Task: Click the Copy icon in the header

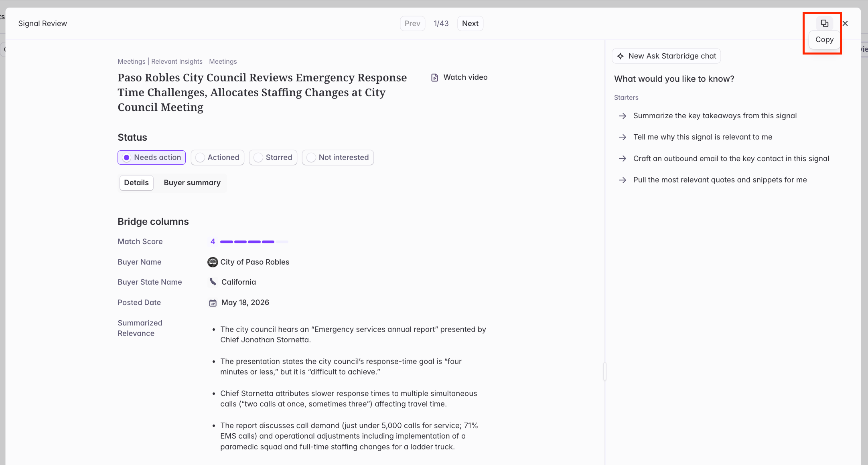Action: click(x=824, y=23)
